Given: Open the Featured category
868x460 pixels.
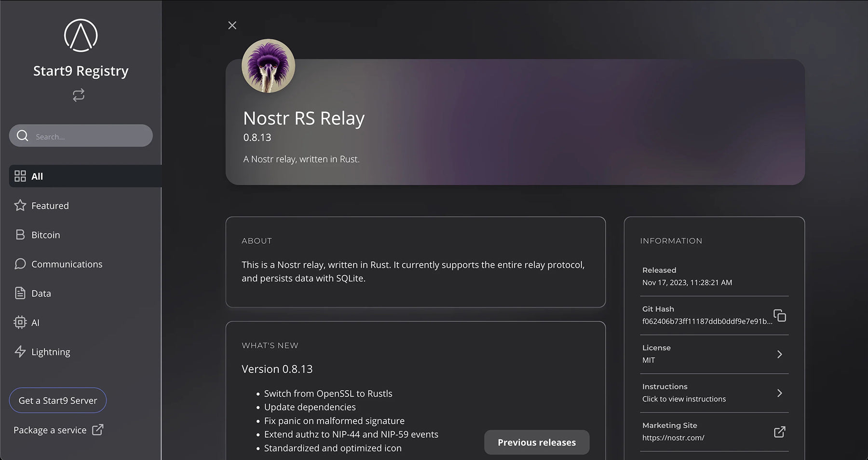Looking at the screenshot, I should coord(50,206).
